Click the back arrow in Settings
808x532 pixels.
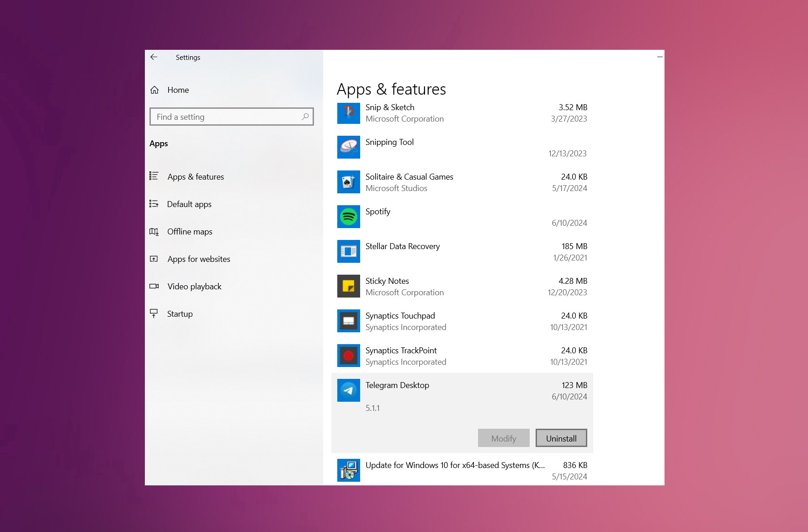(154, 57)
